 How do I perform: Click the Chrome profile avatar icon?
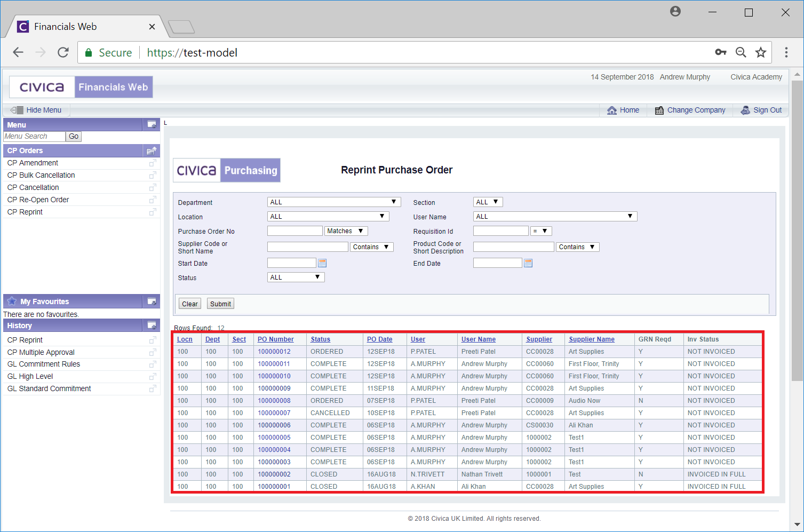tap(675, 11)
